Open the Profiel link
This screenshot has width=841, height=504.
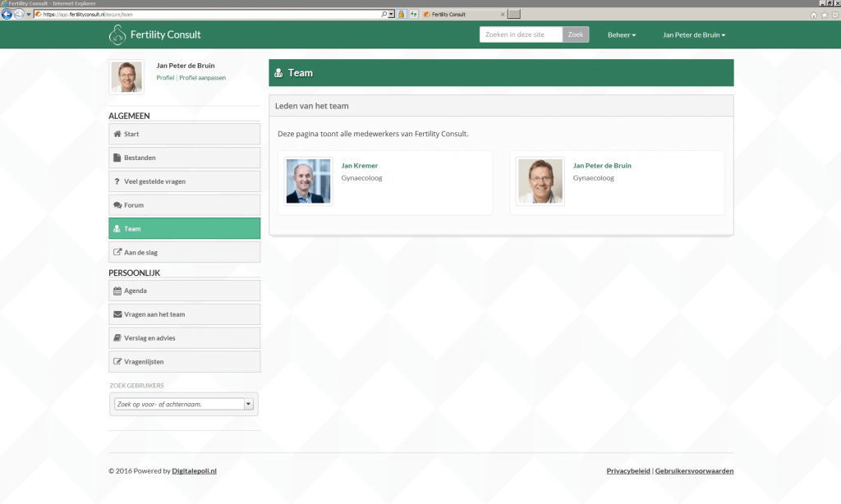(165, 78)
